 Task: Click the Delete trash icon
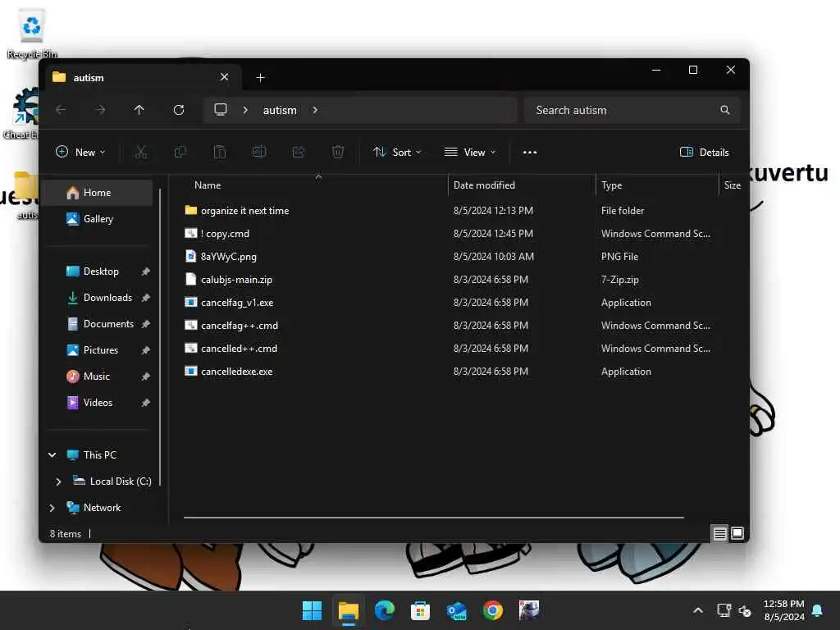[337, 152]
